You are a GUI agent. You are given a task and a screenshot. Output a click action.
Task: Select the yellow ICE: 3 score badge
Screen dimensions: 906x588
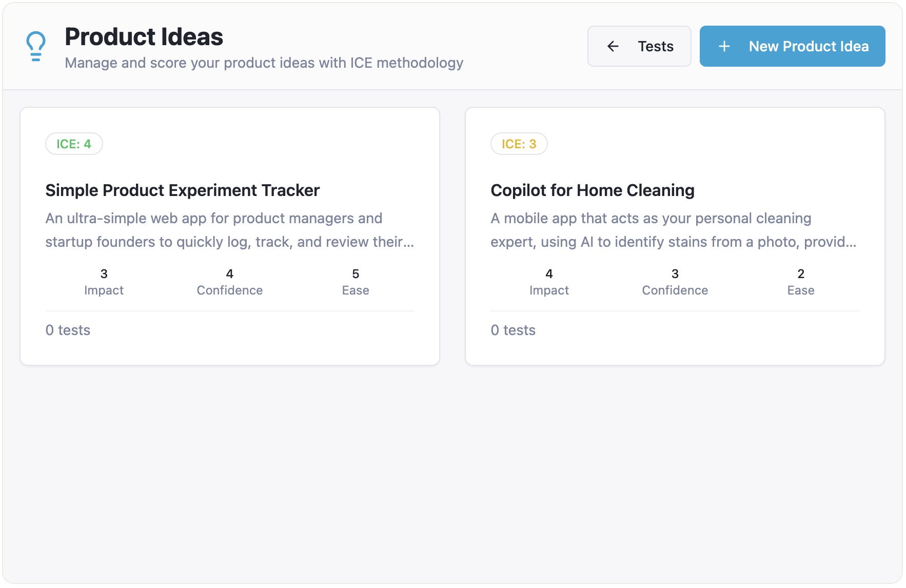point(519,144)
